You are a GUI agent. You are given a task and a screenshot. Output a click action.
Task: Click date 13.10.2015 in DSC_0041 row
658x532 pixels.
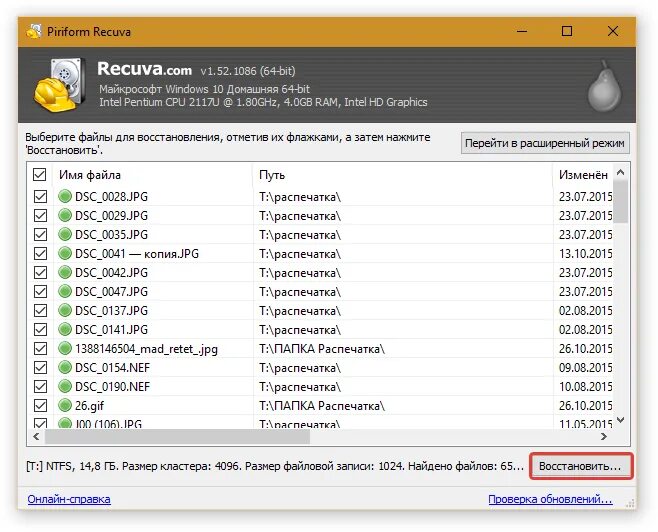[585, 254]
